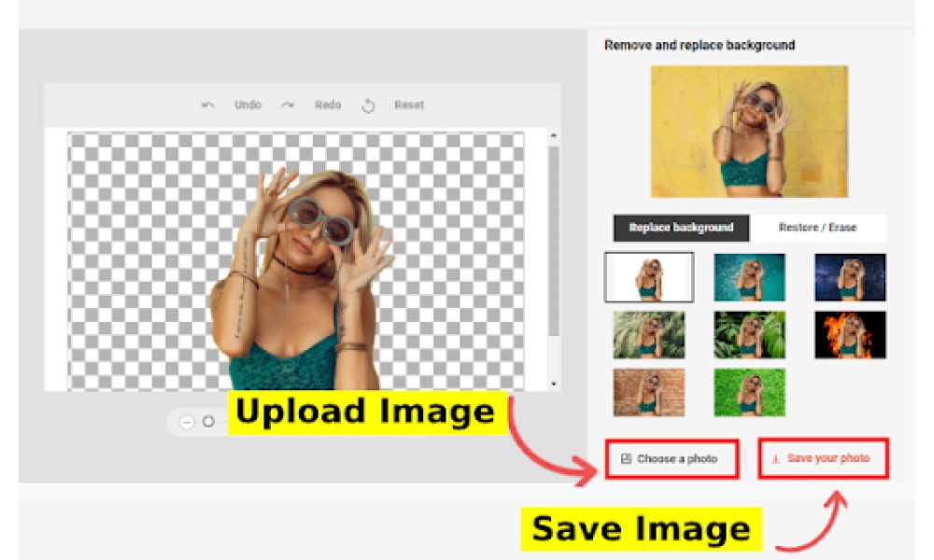This screenshot has height=560, width=934.
Task: Select the starry night sky background thumbnail
Action: click(850, 277)
